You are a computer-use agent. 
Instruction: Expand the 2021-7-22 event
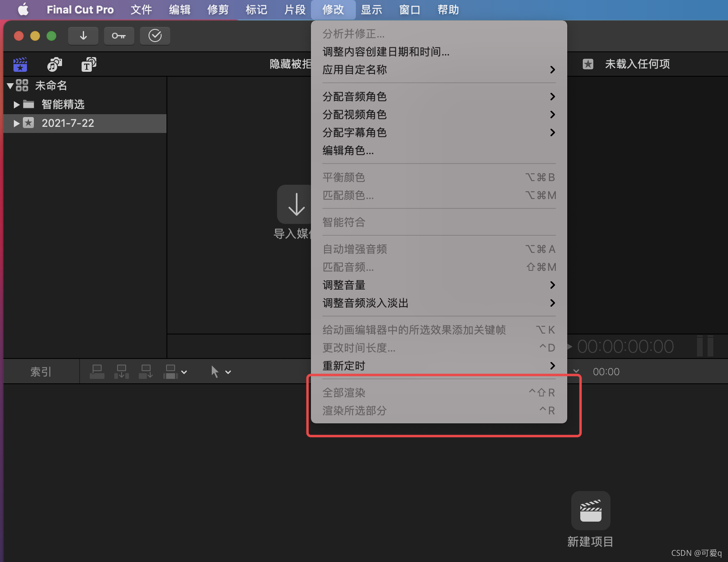click(x=17, y=123)
